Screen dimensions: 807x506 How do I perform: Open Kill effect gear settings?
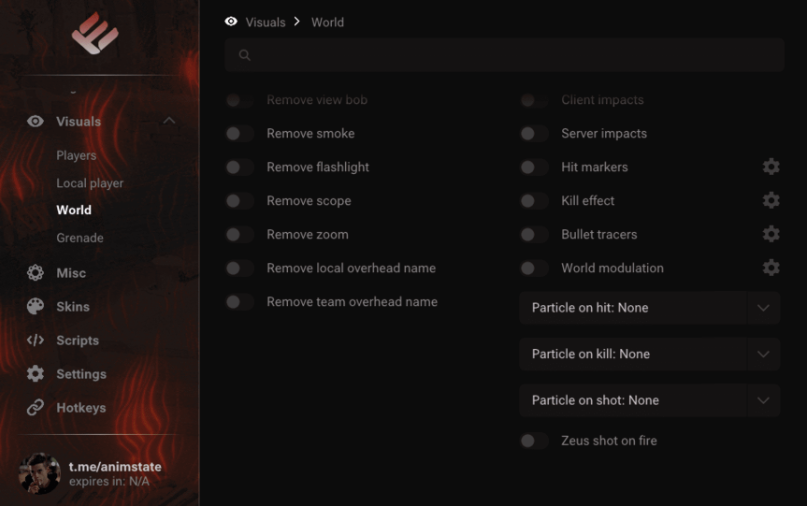[770, 200]
